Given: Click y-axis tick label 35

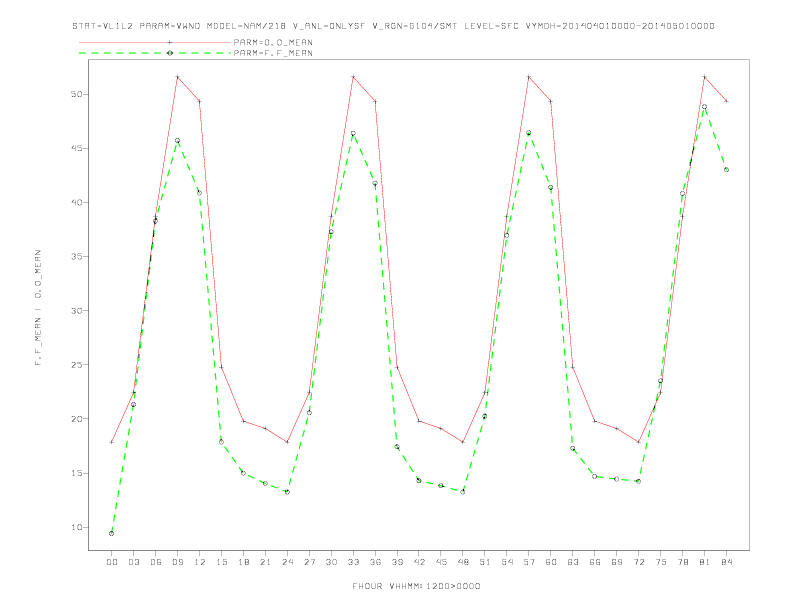Looking at the screenshot, I should click(76, 257).
